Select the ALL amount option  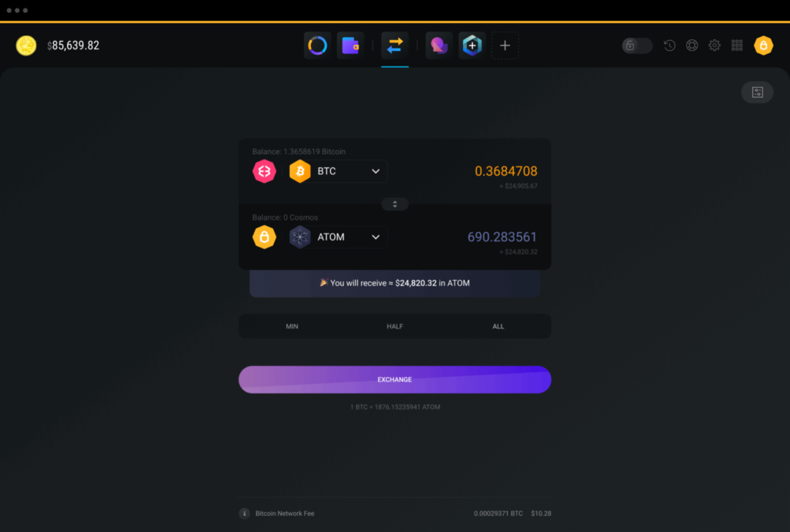498,326
